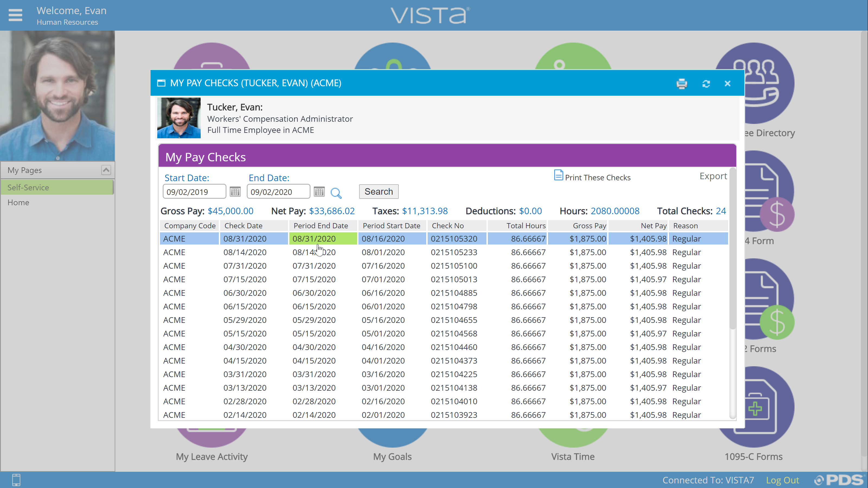Click the mobile device icon in status bar
This screenshot has height=488, width=868.
point(16,480)
